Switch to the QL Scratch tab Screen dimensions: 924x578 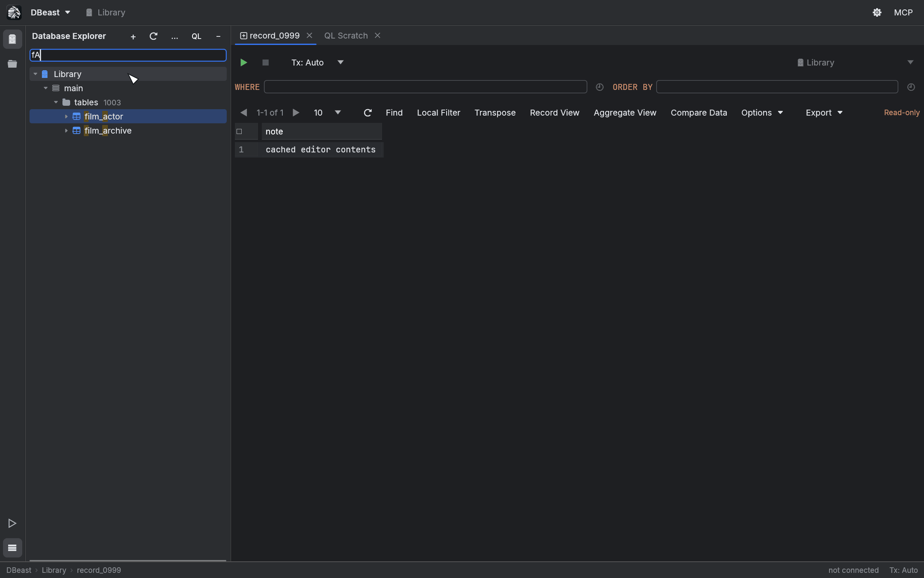point(346,36)
